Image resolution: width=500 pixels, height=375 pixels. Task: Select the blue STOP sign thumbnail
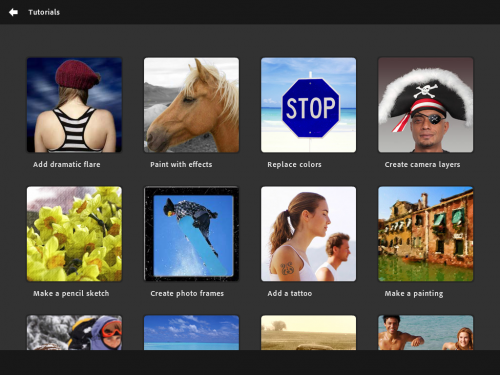[x=308, y=105]
